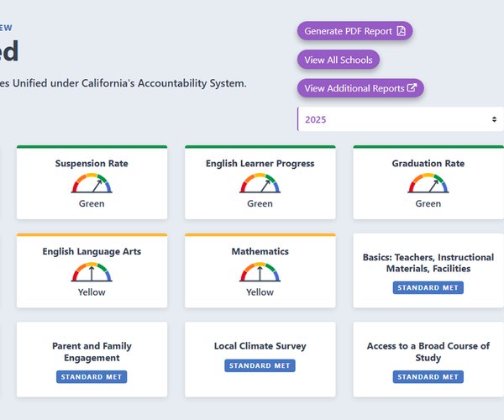The height and width of the screenshot is (420, 504).
Task: Click Standard Met badge under Basics: Teachers
Action: [x=428, y=287]
